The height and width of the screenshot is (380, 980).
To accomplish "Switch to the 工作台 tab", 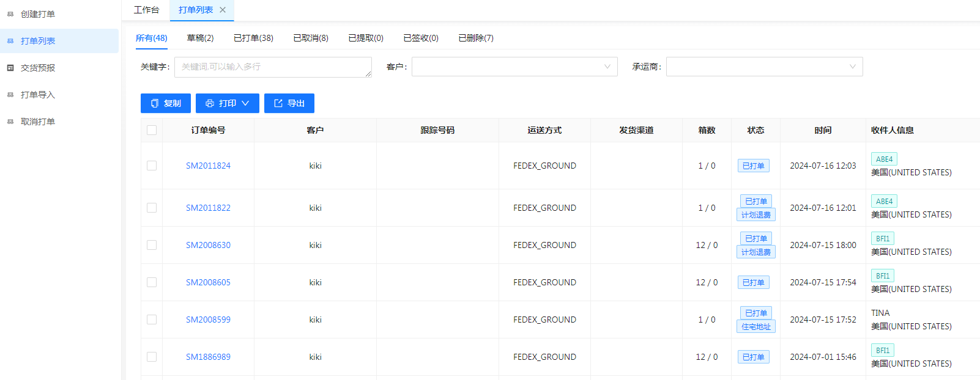I will (x=146, y=10).
